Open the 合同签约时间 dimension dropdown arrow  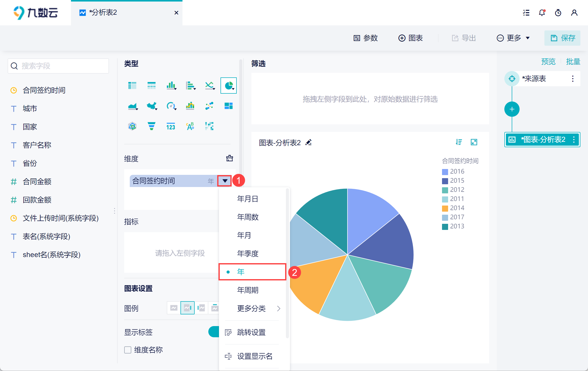[x=225, y=181]
